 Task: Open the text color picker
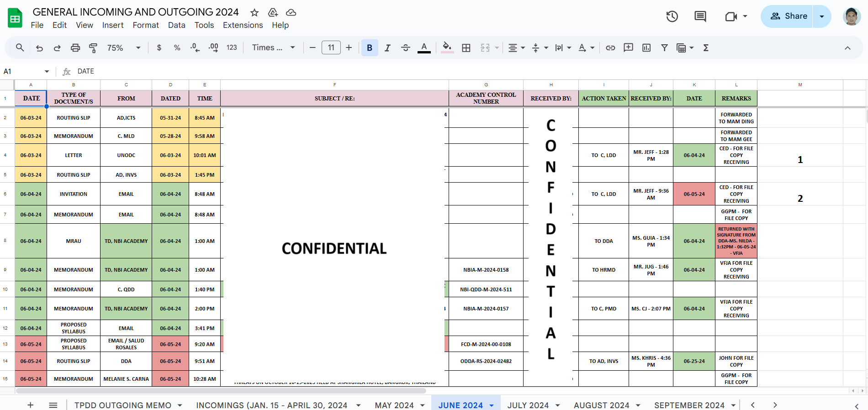(424, 47)
